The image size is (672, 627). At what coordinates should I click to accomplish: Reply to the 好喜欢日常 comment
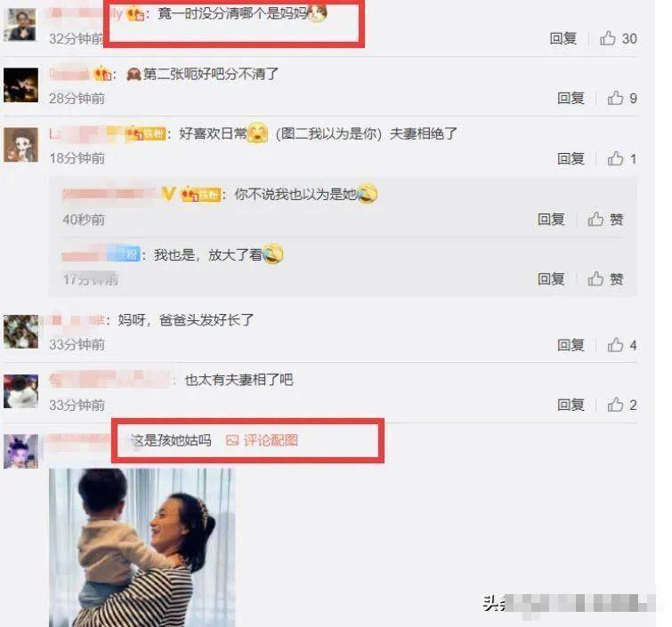pyautogui.click(x=571, y=158)
